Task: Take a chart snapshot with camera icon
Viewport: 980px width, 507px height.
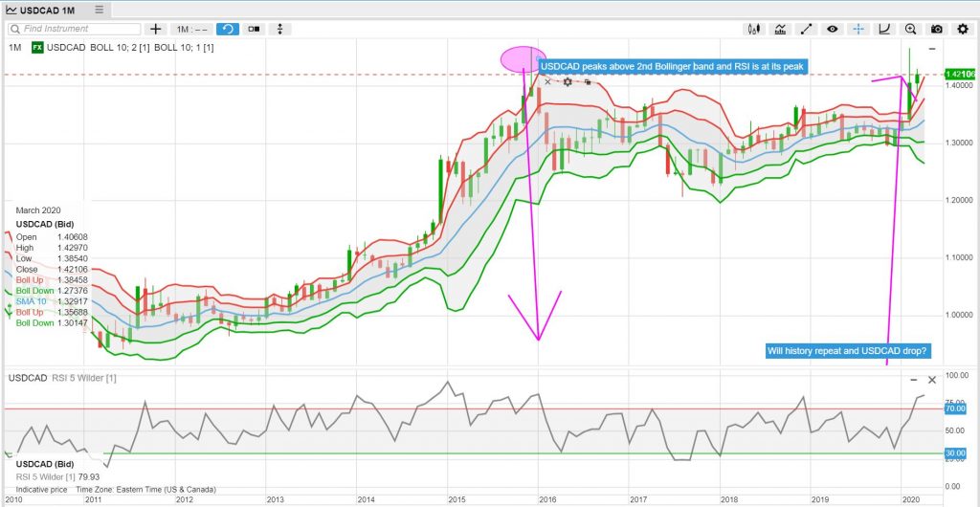Action: point(936,30)
